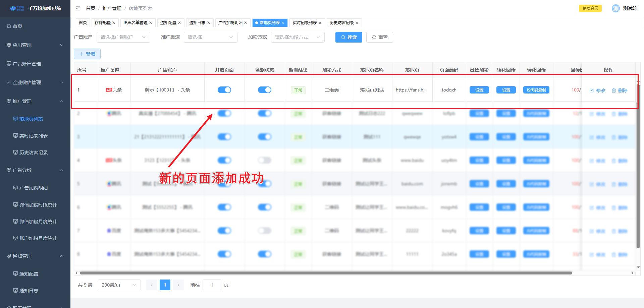Enable the off 监测状态 switch in row 4
The image size is (644, 308).
coord(265,160)
